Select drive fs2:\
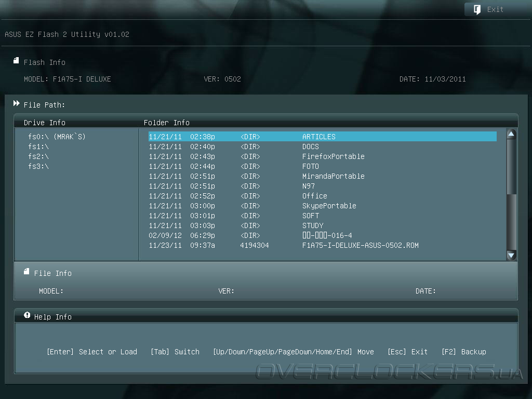 click(x=38, y=156)
